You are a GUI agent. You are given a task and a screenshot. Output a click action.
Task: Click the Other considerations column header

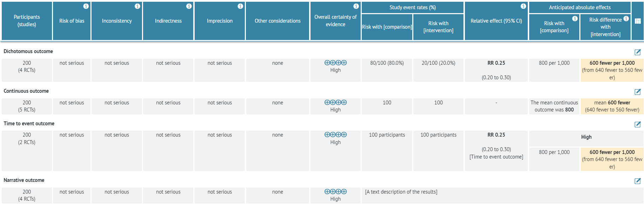[278, 21]
